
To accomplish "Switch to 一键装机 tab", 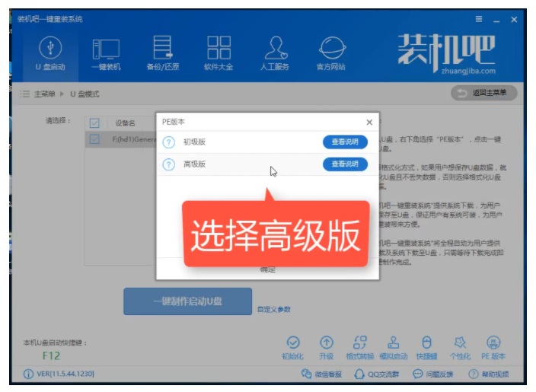I will (107, 53).
